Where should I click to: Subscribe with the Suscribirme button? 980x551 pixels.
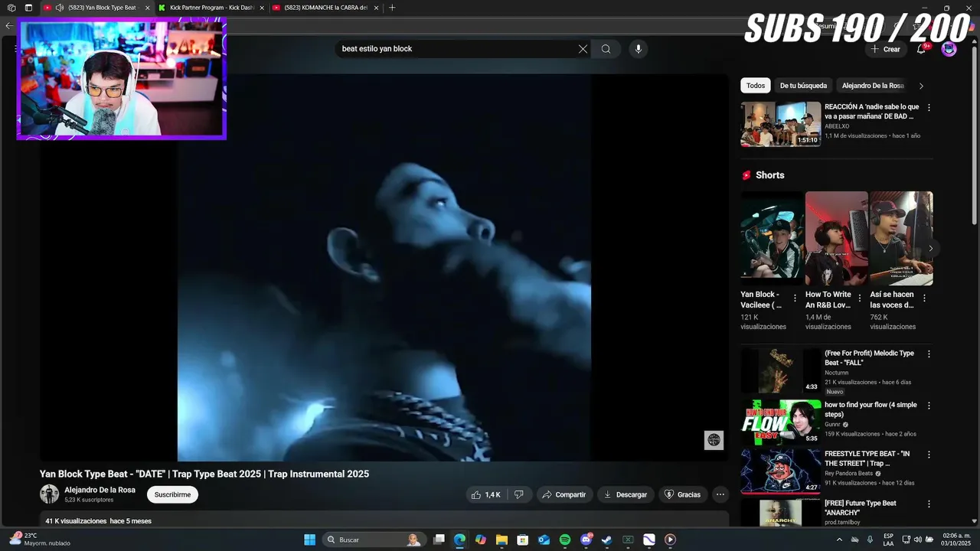172,494
